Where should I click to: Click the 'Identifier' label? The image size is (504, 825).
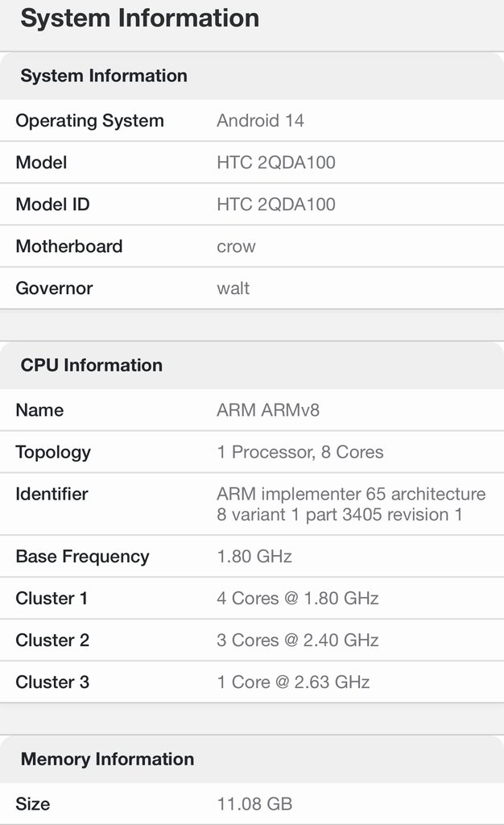click(x=52, y=494)
